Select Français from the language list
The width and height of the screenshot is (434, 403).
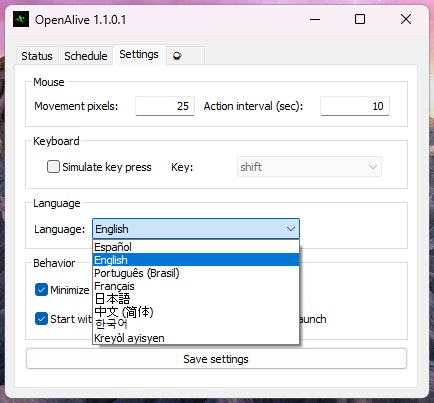(196, 286)
